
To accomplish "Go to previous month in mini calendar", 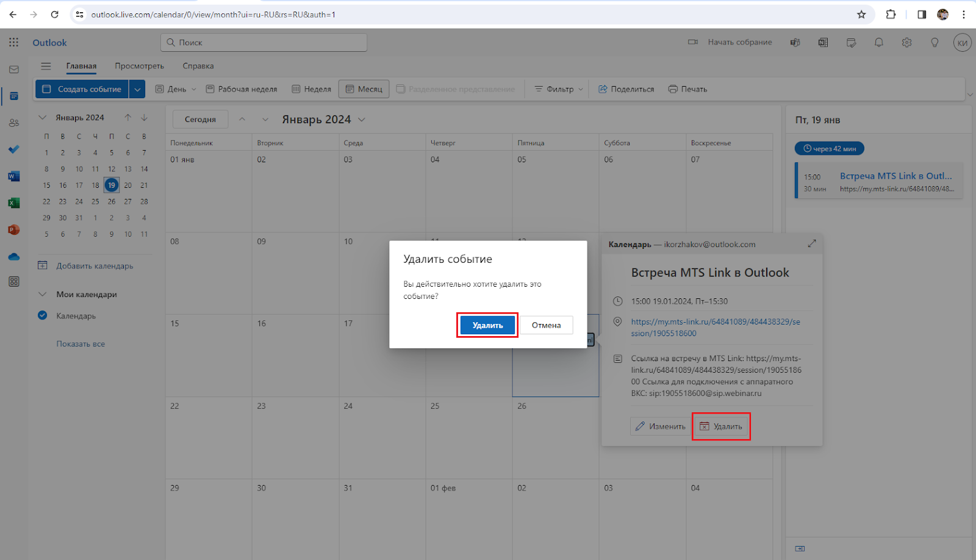I will (128, 117).
